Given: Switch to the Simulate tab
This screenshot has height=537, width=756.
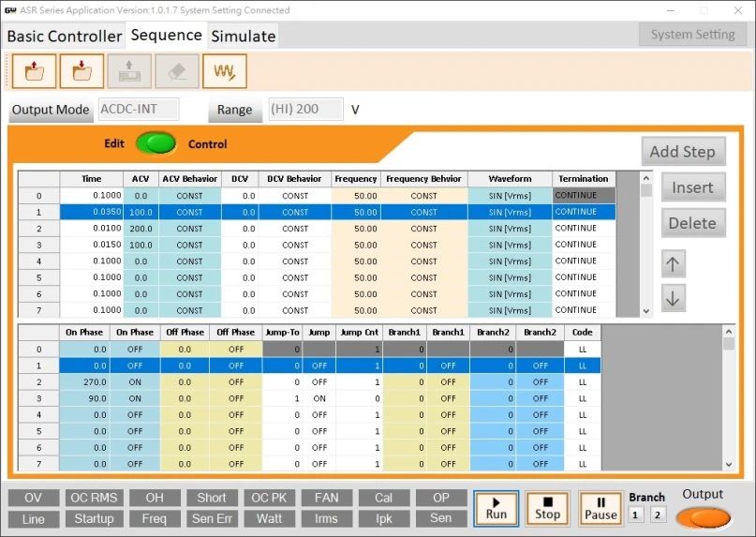Looking at the screenshot, I should tap(243, 36).
